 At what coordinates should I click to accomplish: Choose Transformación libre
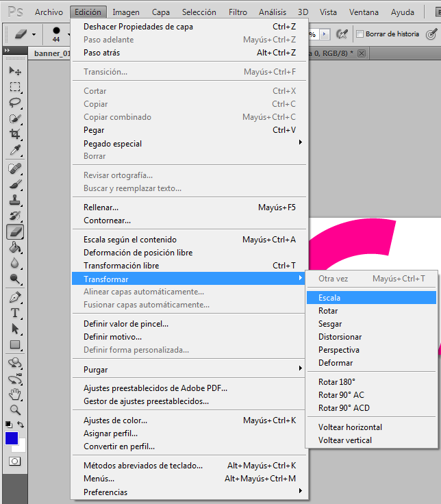coord(189,265)
